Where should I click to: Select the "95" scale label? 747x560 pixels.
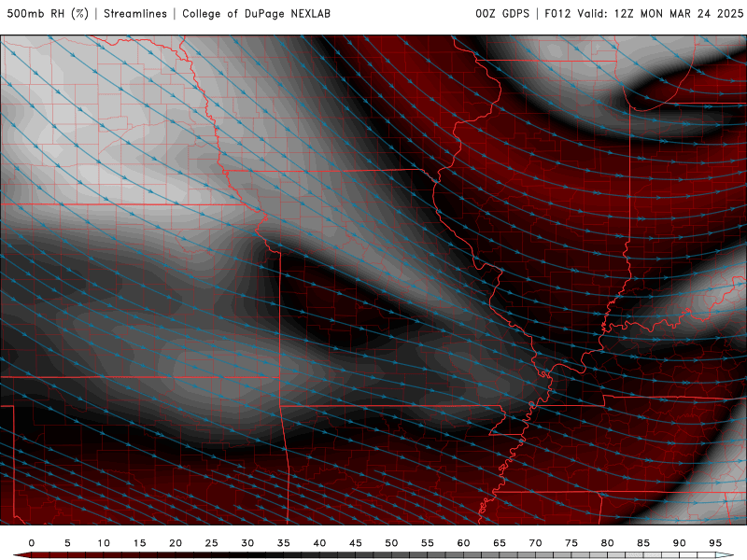(x=715, y=543)
